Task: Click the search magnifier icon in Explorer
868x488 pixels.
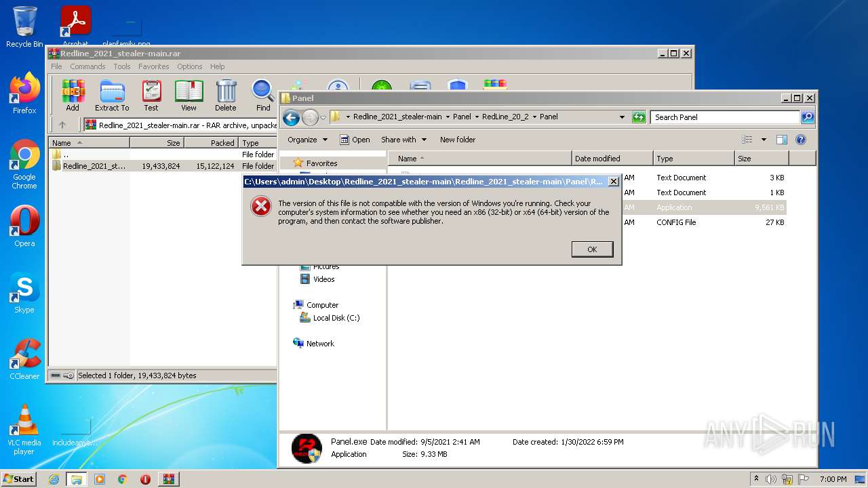Action: 808,117
